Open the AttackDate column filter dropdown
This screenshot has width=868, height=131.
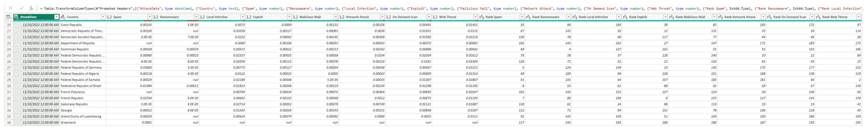56,17
